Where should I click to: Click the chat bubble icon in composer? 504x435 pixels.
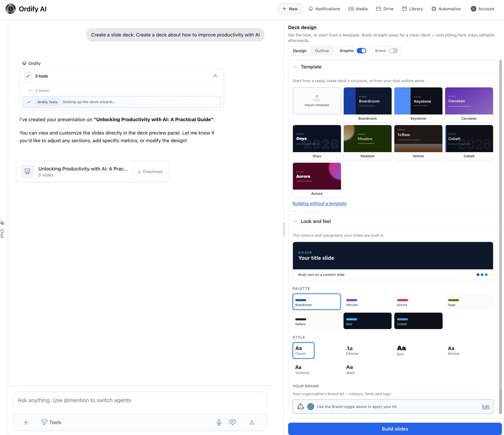pos(232,422)
